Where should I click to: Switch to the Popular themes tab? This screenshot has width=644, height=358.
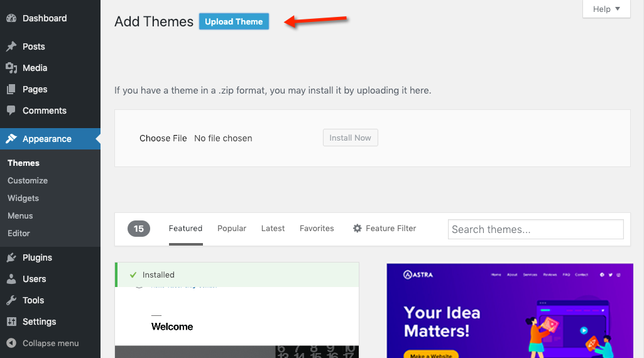[232, 229]
